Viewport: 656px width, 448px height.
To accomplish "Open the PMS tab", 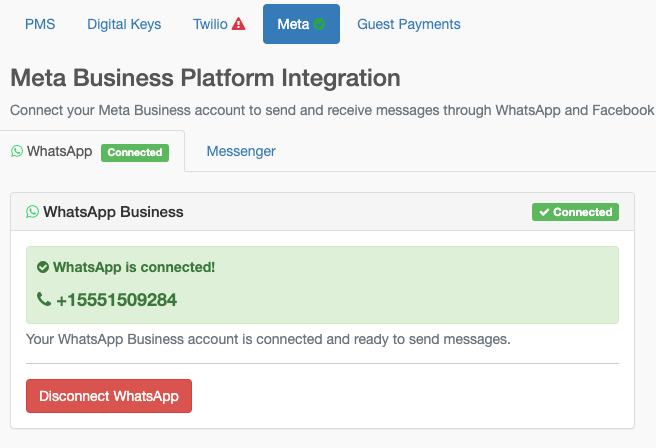I will click(40, 24).
